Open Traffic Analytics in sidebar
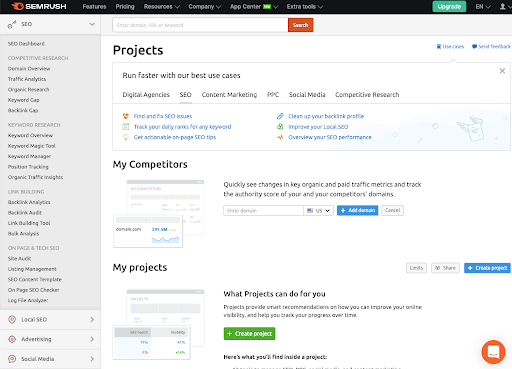The image size is (512, 369). pos(27,79)
